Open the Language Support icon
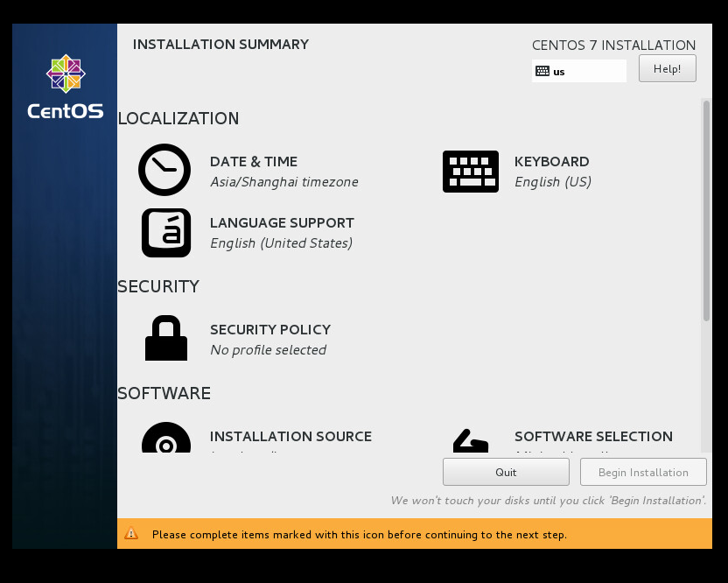Screen dimensions: 728x583 [166, 233]
